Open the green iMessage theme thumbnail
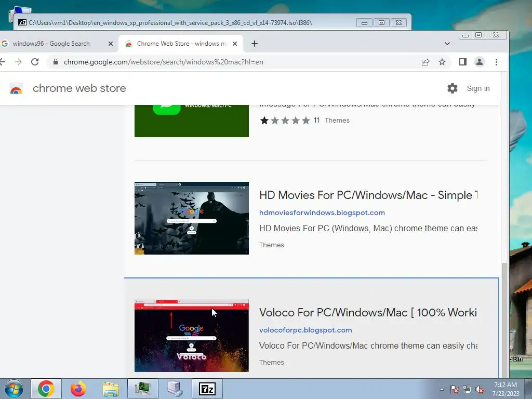The width and height of the screenshot is (532, 399). (191, 121)
